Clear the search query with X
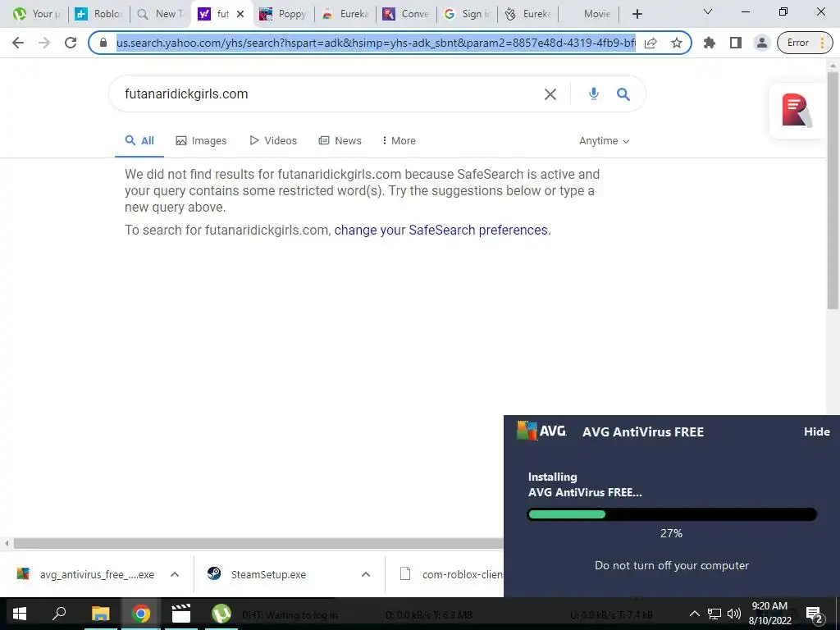This screenshot has height=630, width=840. 550,94
